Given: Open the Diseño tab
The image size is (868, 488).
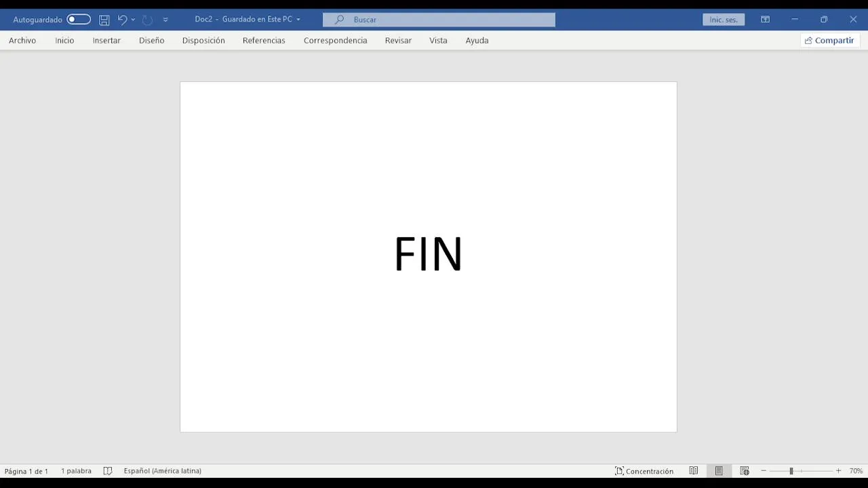Looking at the screenshot, I should 152,41.
